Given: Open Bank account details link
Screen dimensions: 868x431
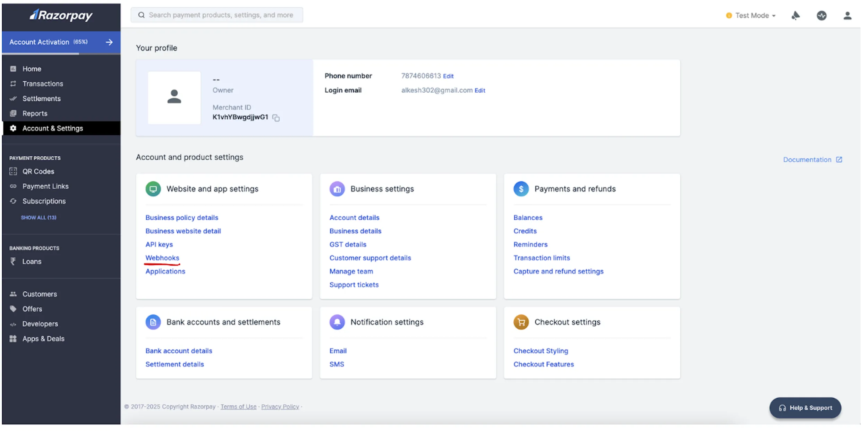Looking at the screenshot, I should [179, 351].
